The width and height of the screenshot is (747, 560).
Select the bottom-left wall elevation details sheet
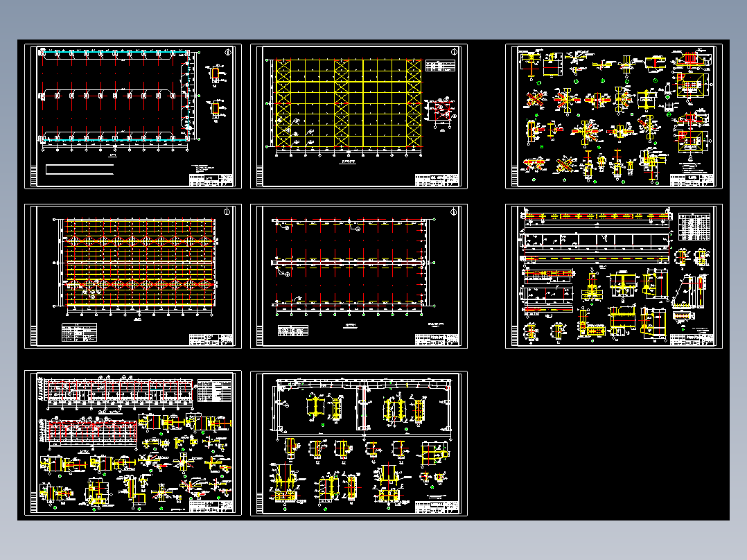(133, 443)
